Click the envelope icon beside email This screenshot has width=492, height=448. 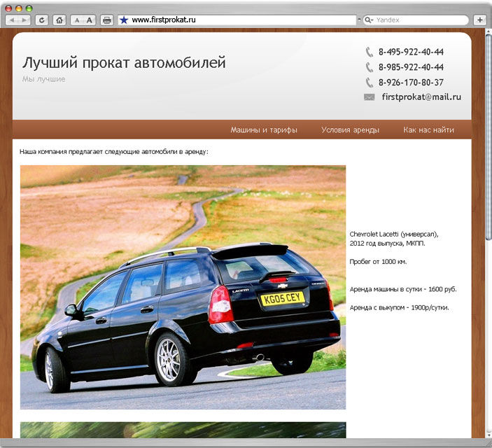point(370,97)
